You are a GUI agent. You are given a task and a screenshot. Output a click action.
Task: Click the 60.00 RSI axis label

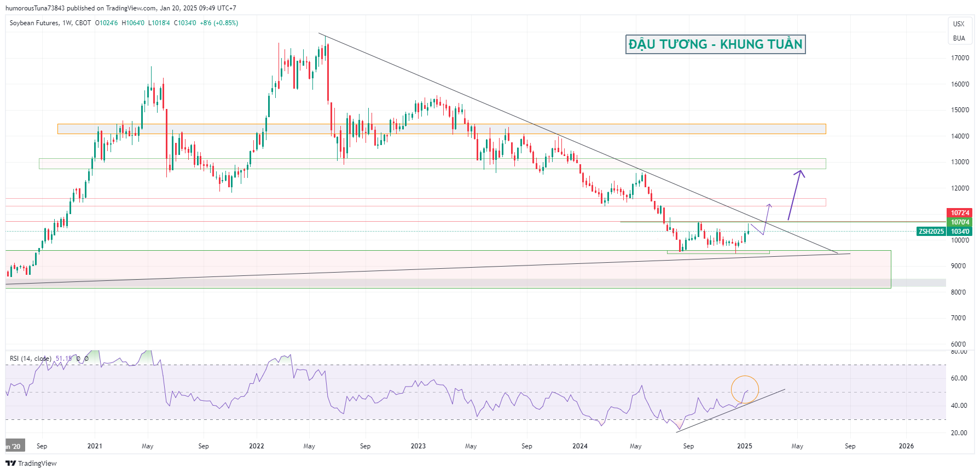(959, 378)
